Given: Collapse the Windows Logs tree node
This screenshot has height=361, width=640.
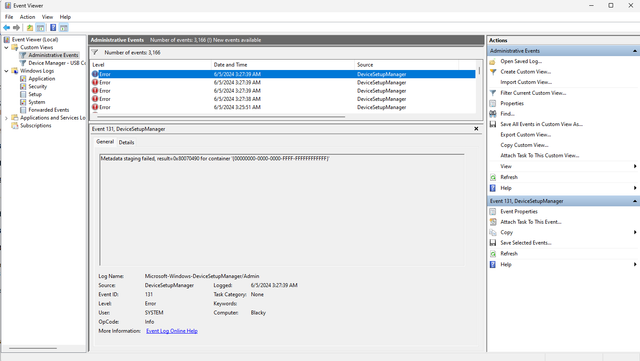Looking at the screenshot, I should click(x=6, y=71).
